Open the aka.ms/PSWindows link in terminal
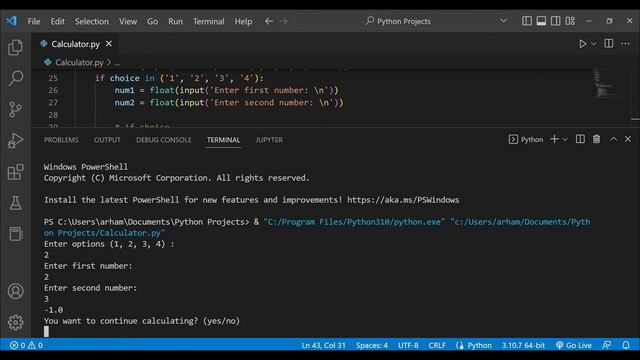The width and height of the screenshot is (640, 360). [403, 200]
